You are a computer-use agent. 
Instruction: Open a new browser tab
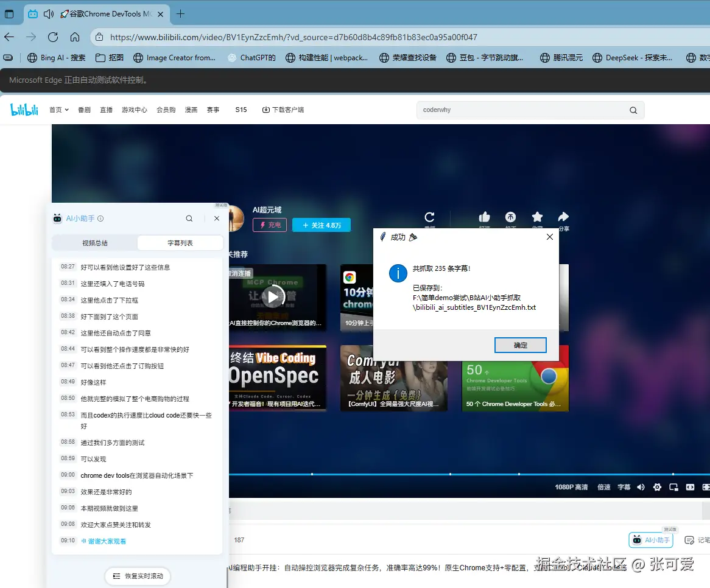point(180,13)
